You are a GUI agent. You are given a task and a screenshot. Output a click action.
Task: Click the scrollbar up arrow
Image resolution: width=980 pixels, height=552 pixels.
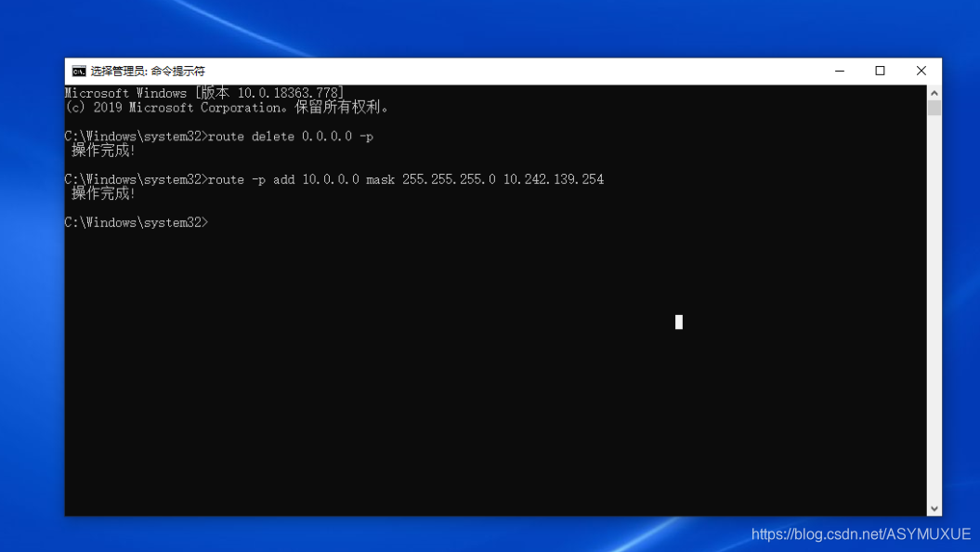[934, 93]
